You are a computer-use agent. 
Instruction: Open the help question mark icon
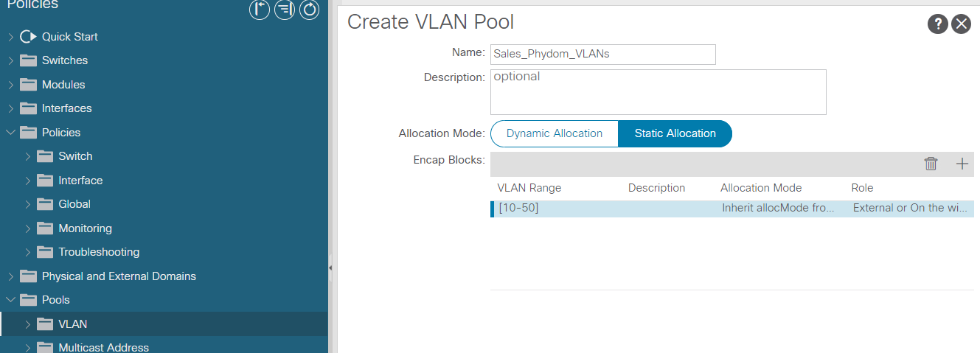click(937, 24)
